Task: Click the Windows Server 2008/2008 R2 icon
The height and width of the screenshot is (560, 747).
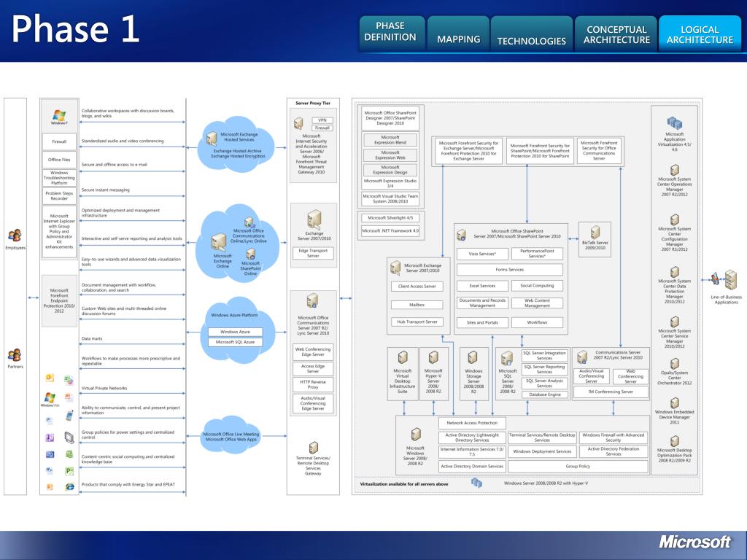Action: pyautogui.click(x=416, y=435)
